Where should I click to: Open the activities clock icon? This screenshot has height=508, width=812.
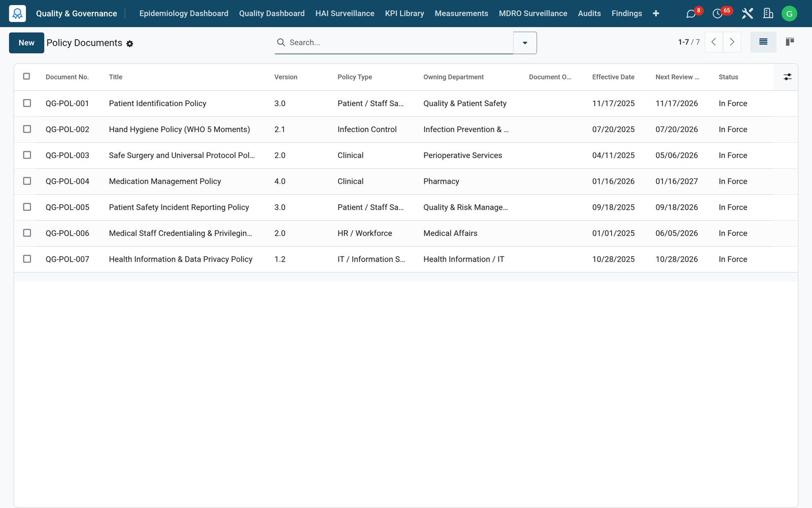point(718,14)
